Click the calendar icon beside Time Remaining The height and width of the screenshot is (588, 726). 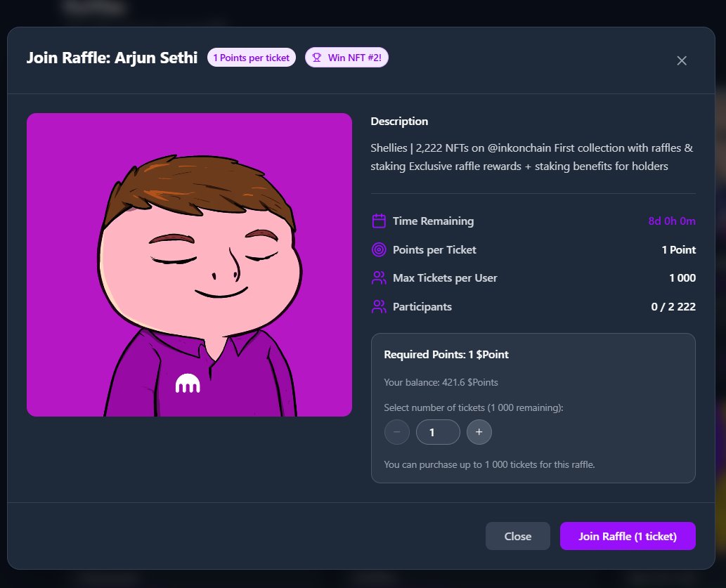tap(379, 221)
